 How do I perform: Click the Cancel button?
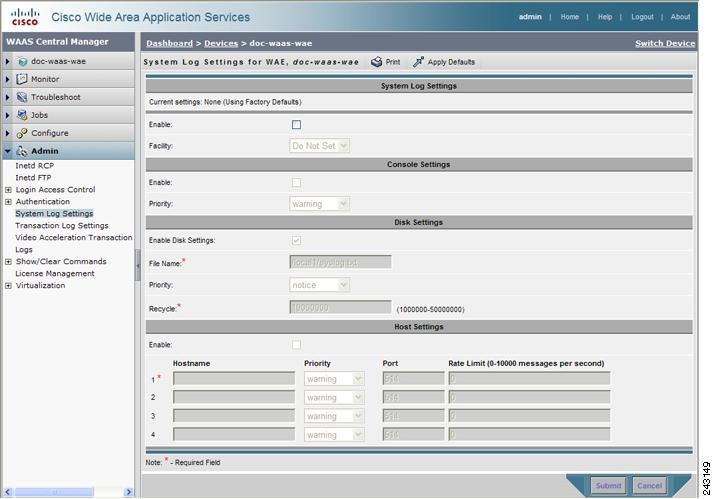click(649, 485)
